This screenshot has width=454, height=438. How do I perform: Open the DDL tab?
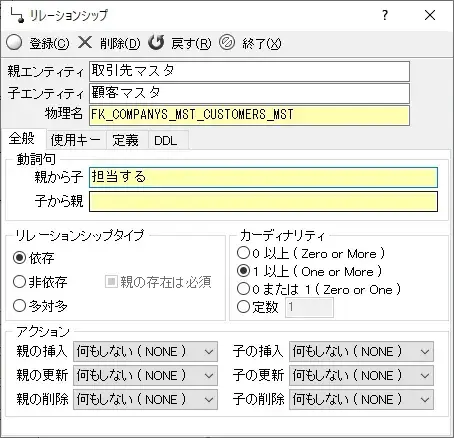tap(168, 140)
